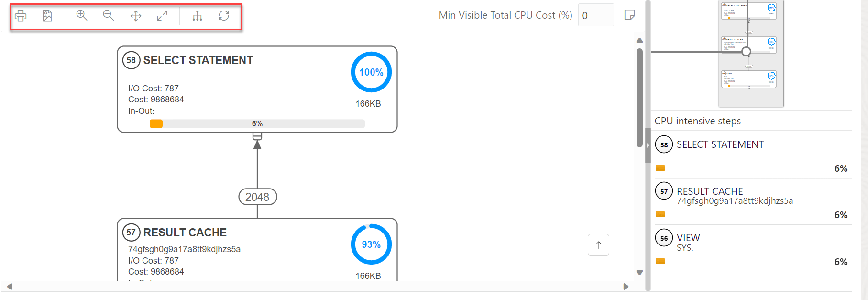Click the horizontal scrollbar right arrow

[x=626, y=287]
